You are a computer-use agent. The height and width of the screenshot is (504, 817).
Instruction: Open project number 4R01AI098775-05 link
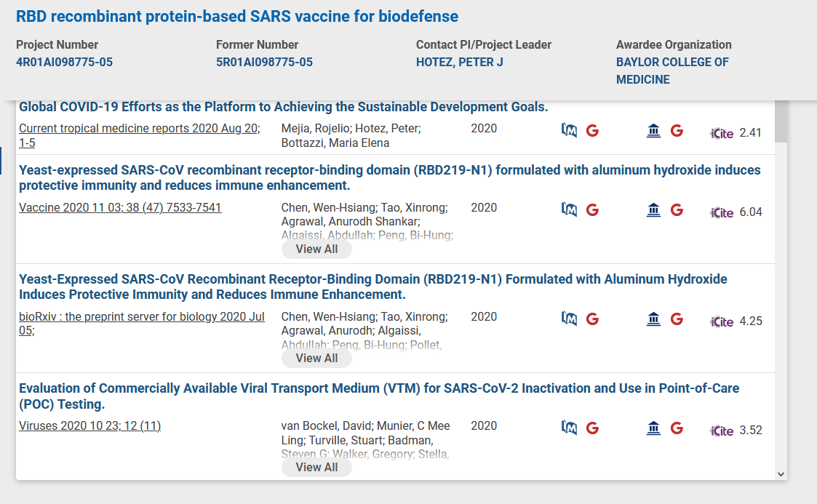pos(64,62)
